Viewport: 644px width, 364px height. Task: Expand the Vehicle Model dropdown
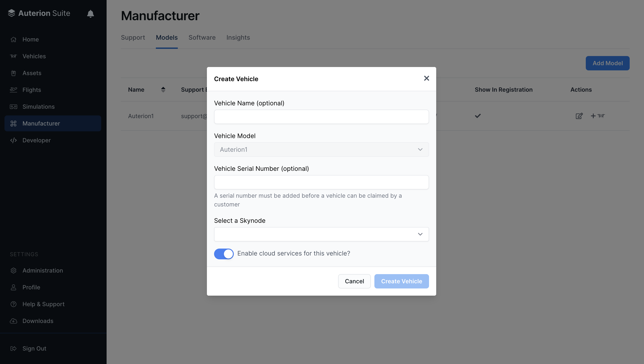tap(321, 149)
